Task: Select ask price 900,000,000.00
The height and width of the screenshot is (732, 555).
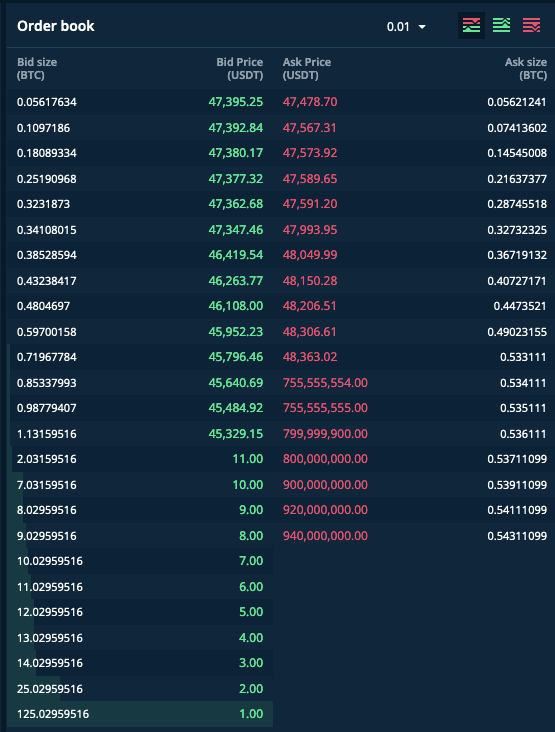Action: (x=325, y=485)
